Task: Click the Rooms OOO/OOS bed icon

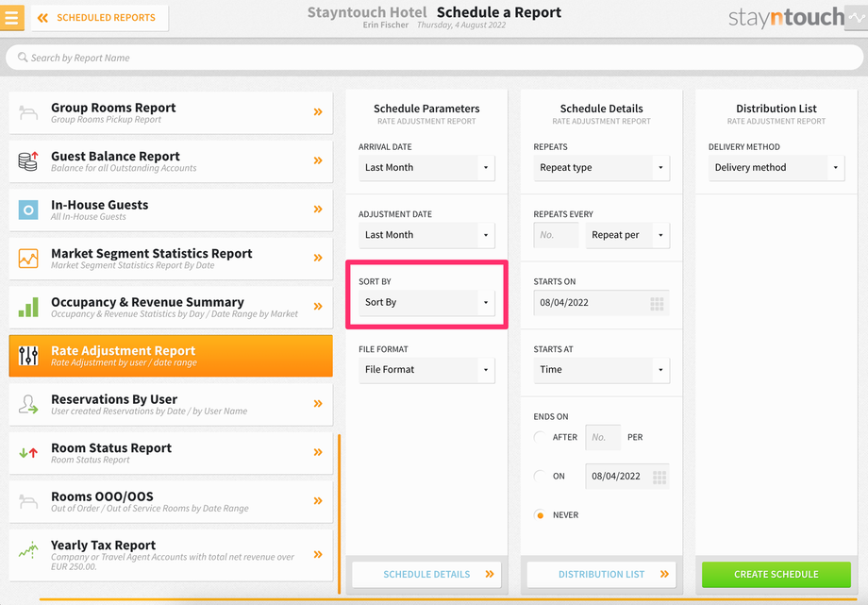Action: click(28, 501)
